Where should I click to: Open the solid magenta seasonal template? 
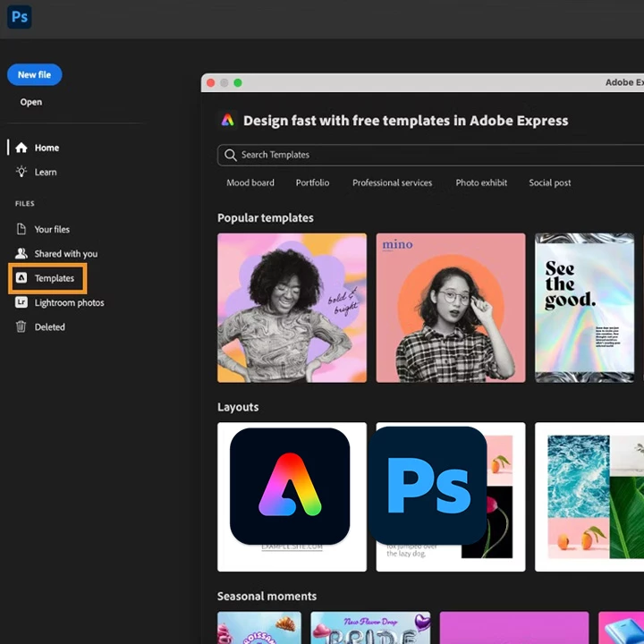514,628
